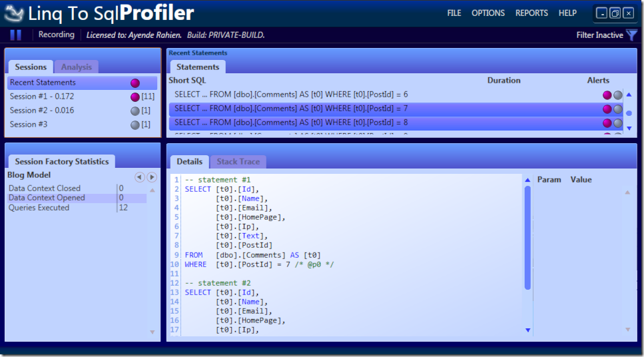644x357 pixels.
Task: Click FROM [dbo].[Comments] AS [t0] line
Action: pyautogui.click(x=252, y=255)
